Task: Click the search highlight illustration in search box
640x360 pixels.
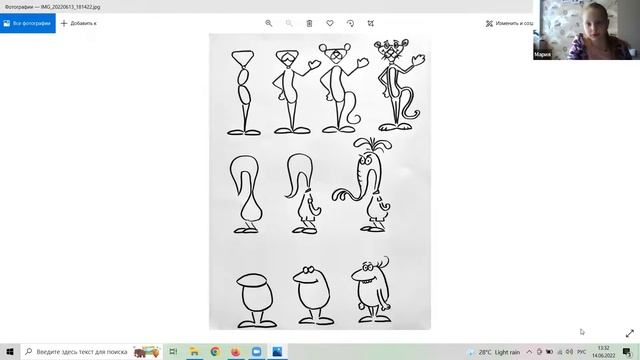Action: [x=146, y=351]
